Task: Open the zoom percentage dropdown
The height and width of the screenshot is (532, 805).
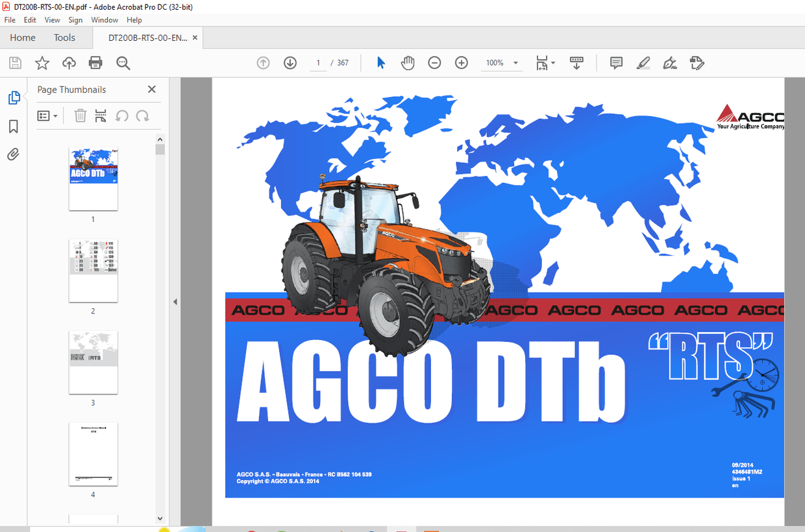Action: 515,62
